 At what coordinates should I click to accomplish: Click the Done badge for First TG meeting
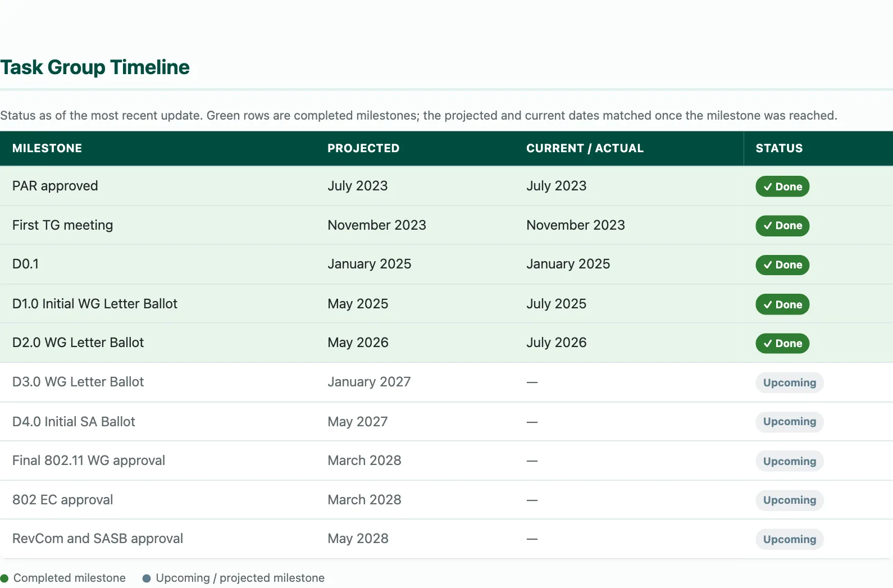coord(782,226)
